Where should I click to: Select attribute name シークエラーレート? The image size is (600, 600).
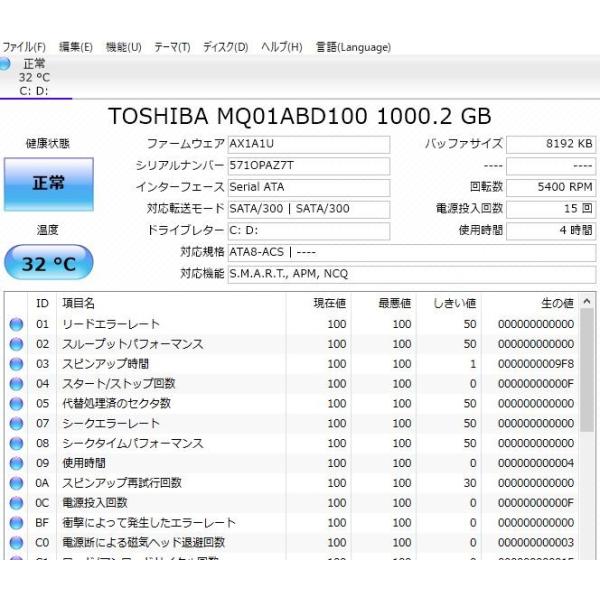[x=111, y=424]
